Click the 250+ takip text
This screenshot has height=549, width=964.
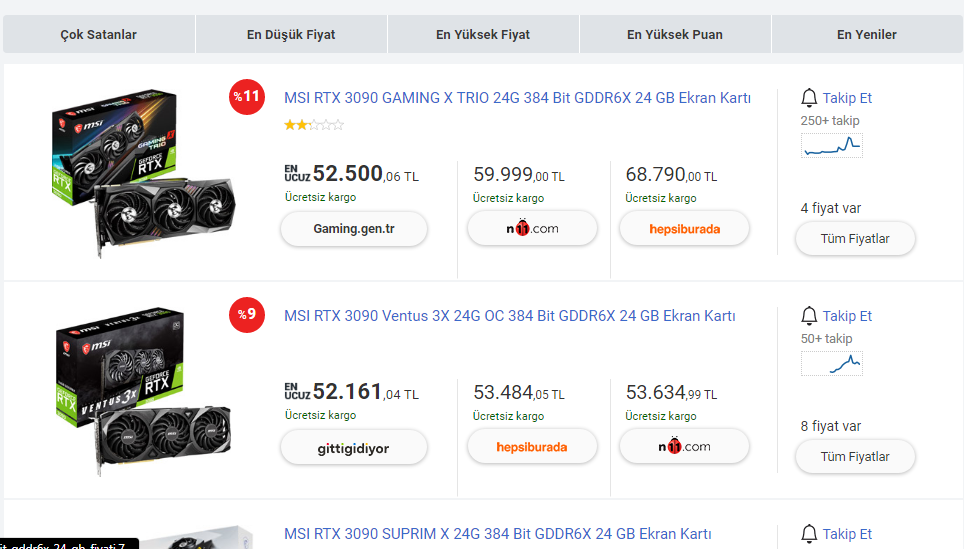[x=830, y=120]
